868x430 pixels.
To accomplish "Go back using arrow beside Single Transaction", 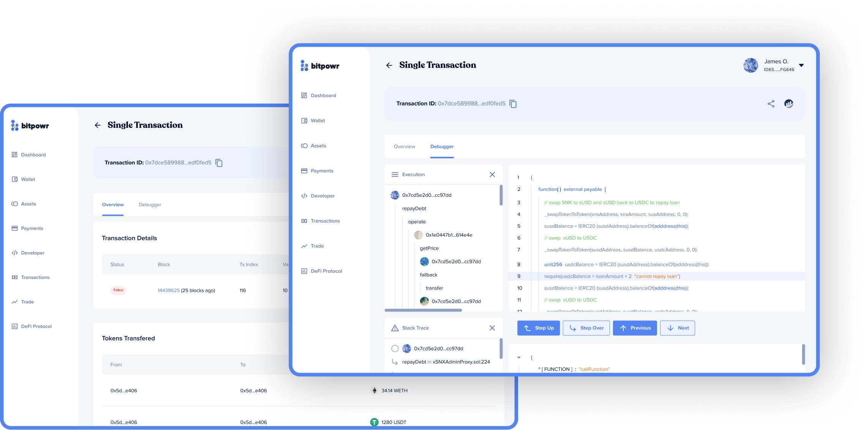I will coord(389,65).
